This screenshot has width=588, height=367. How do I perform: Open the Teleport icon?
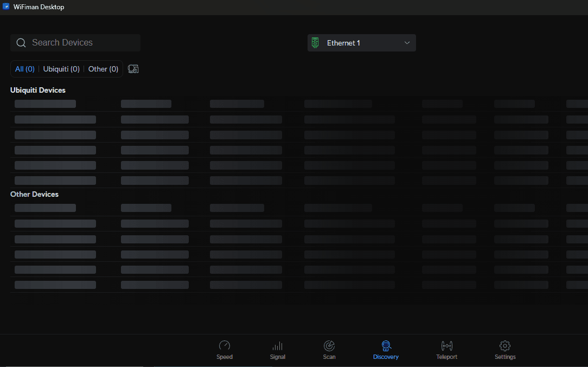[x=446, y=346]
